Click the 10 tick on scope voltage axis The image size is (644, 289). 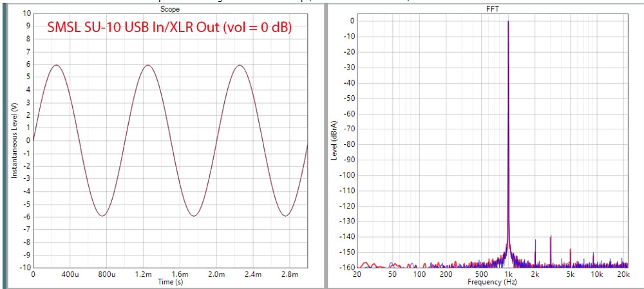click(26, 13)
